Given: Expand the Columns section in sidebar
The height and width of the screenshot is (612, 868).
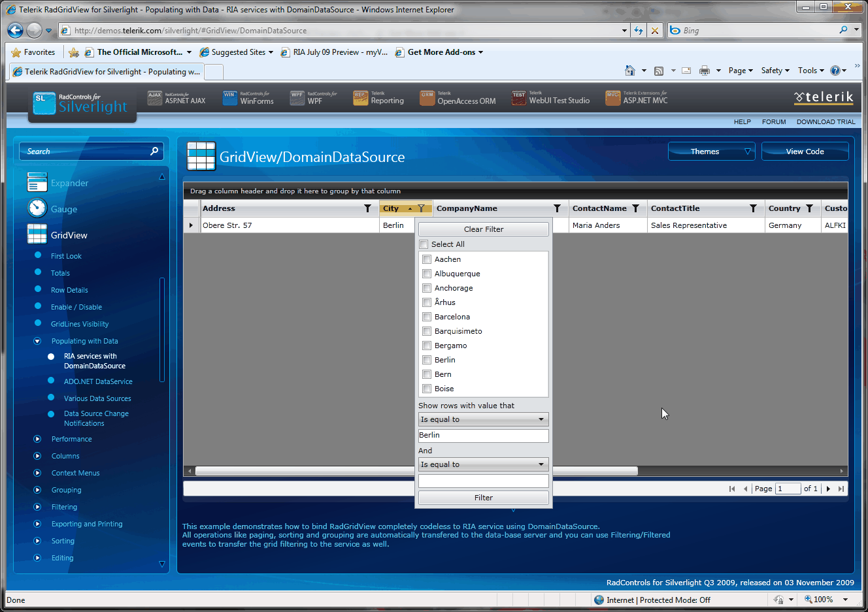Looking at the screenshot, I should click(x=37, y=456).
